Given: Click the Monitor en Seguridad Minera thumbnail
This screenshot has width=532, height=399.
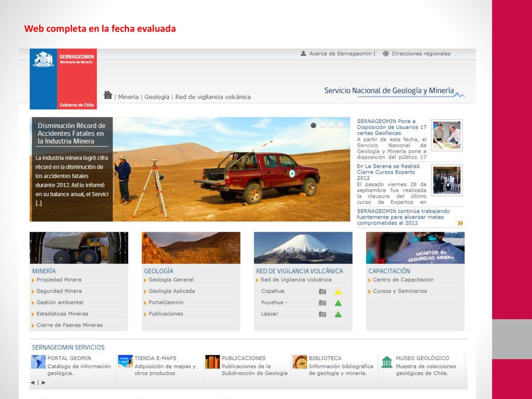Looking at the screenshot, I should point(415,248).
